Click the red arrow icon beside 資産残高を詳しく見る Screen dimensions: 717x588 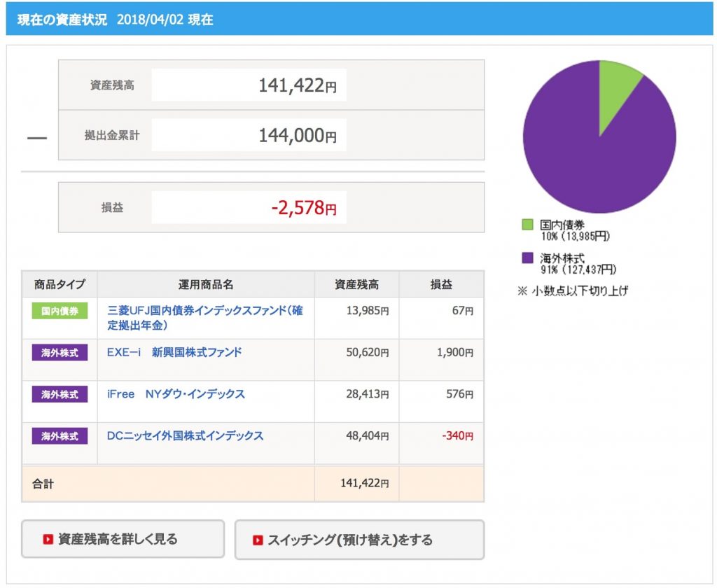click(x=48, y=539)
